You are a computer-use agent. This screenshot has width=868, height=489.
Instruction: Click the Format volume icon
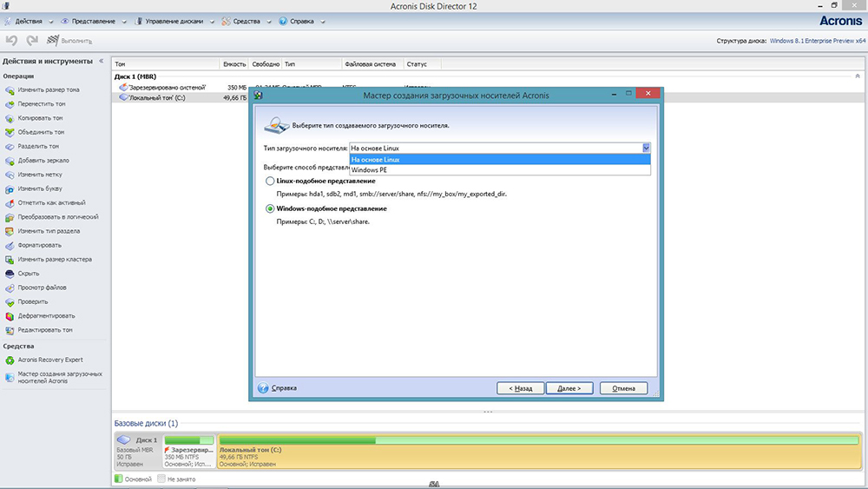point(10,245)
